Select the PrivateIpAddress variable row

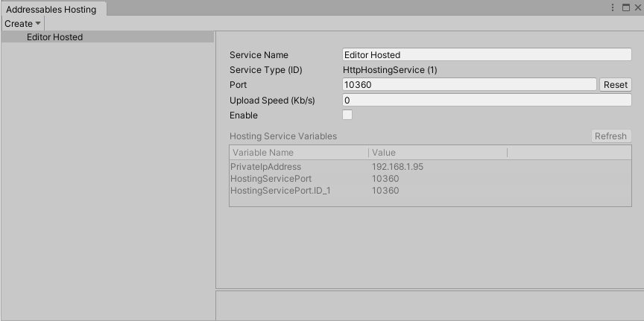266,167
